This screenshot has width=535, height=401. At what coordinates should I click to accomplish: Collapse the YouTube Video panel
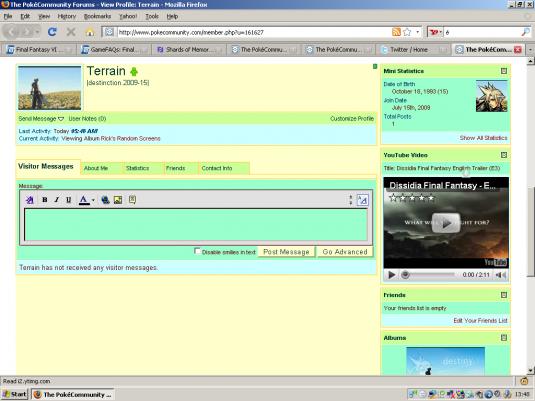[504, 155]
